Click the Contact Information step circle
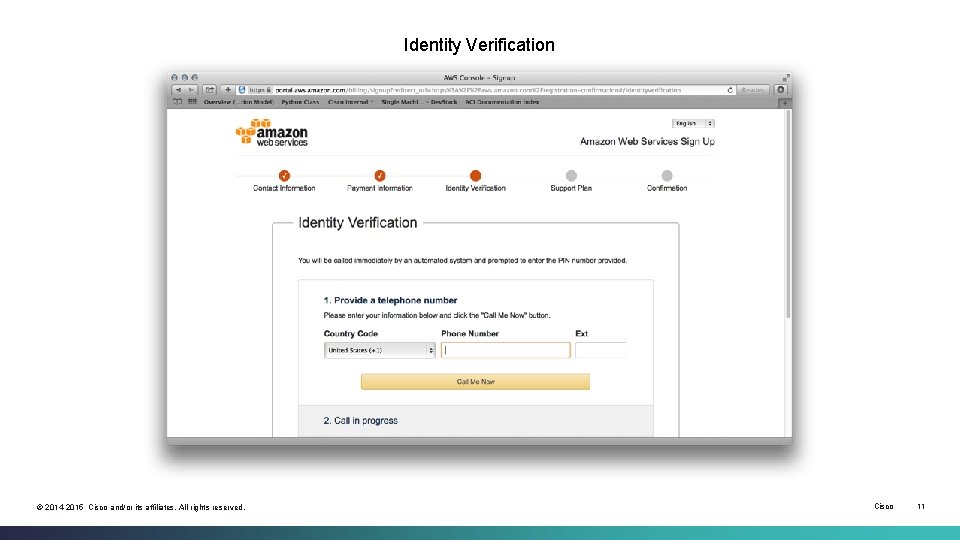Screen dimensions: 960x540 click(x=284, y=176)
